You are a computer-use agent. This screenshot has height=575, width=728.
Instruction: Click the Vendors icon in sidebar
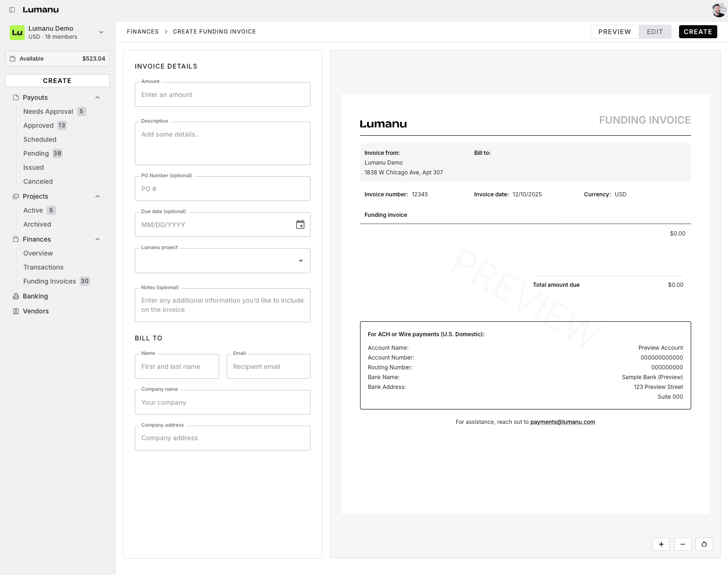16,311
